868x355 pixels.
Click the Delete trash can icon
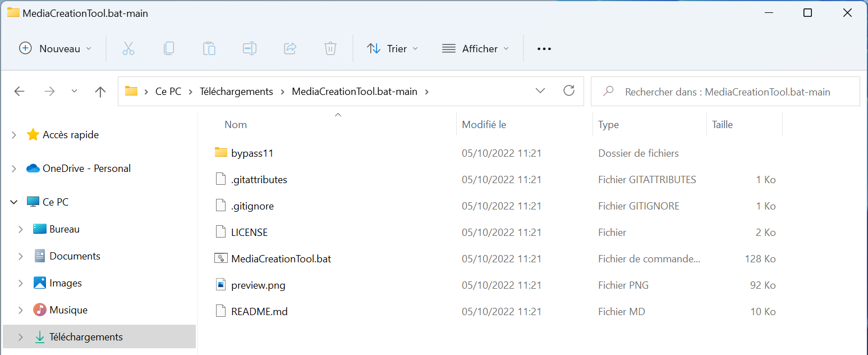(330, 49)
